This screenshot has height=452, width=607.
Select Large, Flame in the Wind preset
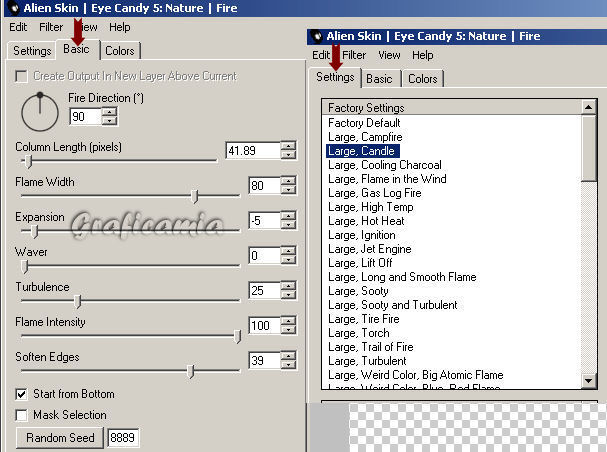coord(387,179)
